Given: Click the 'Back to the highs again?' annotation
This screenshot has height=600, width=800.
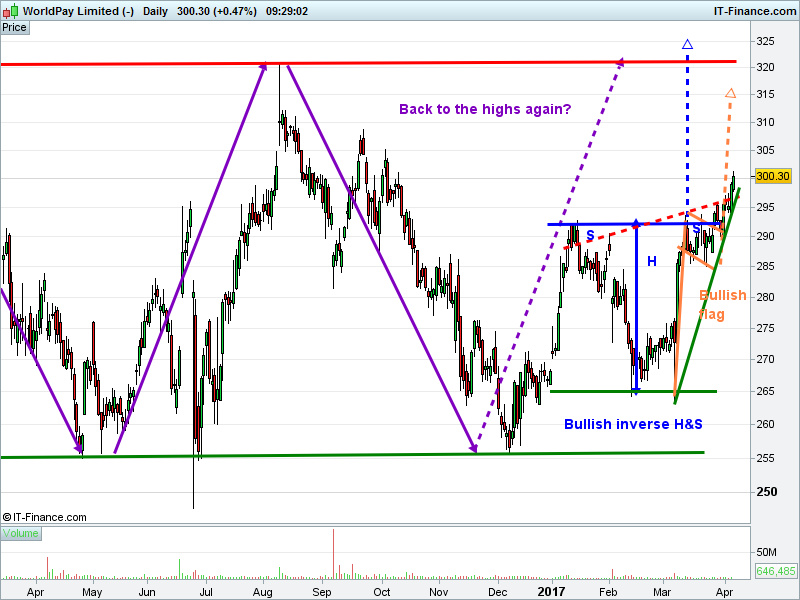Looking at the screenshot, I should [485, 109].
